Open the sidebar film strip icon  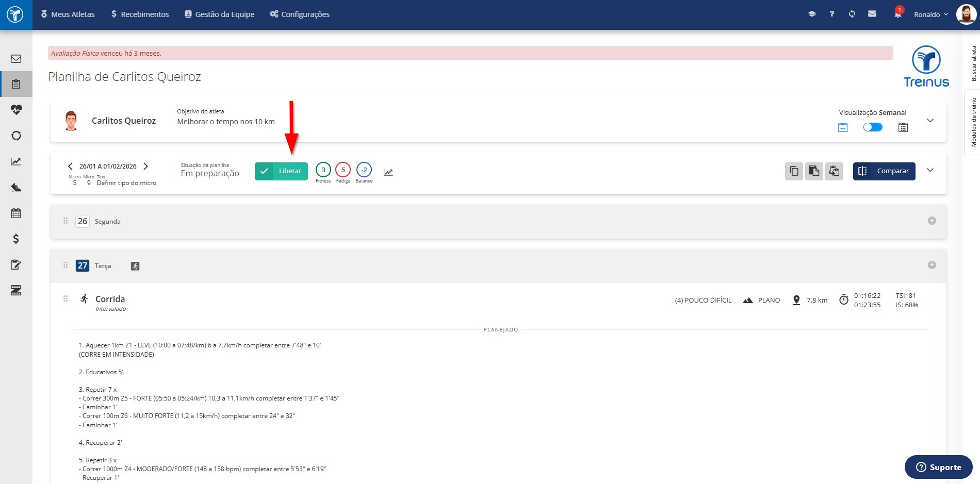click(16, 290)
